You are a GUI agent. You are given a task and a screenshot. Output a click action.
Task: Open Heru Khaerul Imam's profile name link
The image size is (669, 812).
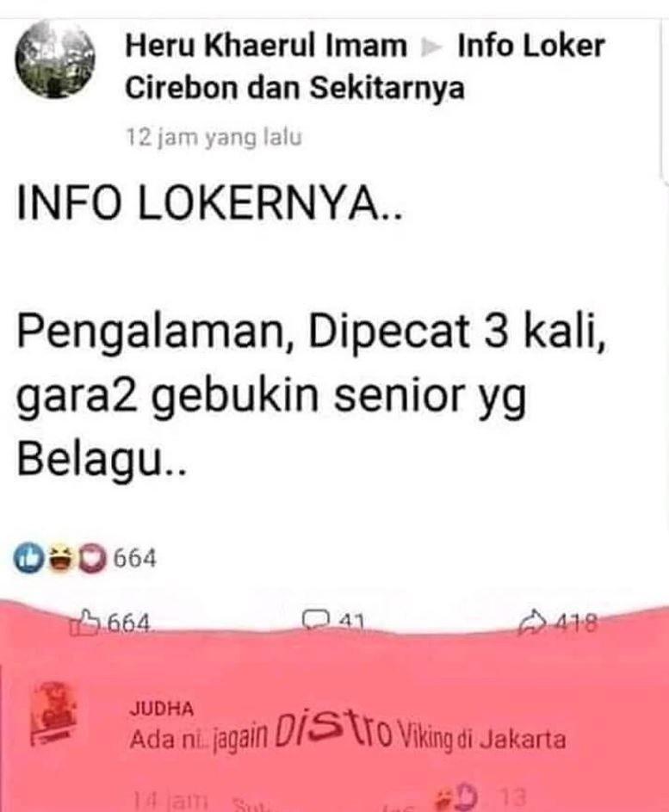click(266, 46)
